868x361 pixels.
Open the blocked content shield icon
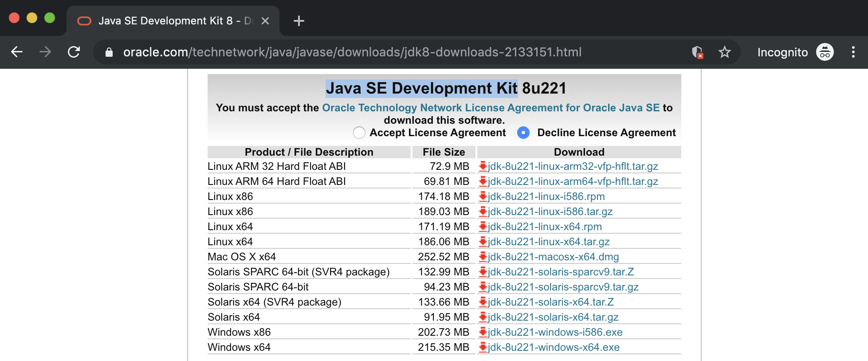tap(698, 52)
